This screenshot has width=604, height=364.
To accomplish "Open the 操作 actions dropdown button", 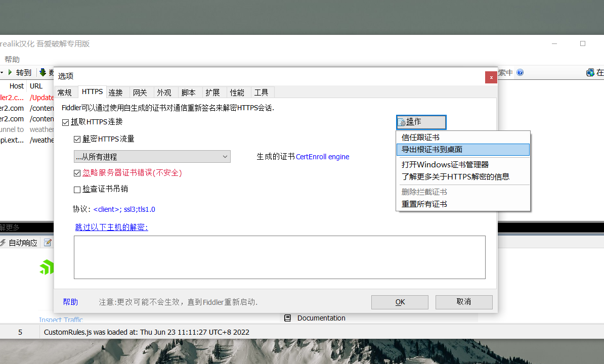I will tap(421, 122).
